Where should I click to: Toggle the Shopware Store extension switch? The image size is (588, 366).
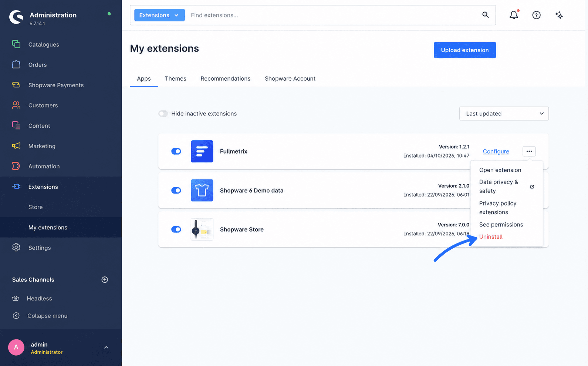(x=176, y=229)
